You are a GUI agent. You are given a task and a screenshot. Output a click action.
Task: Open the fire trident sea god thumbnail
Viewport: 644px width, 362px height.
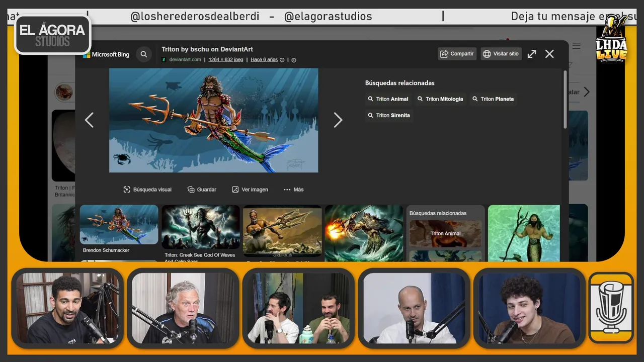(364, 233)
